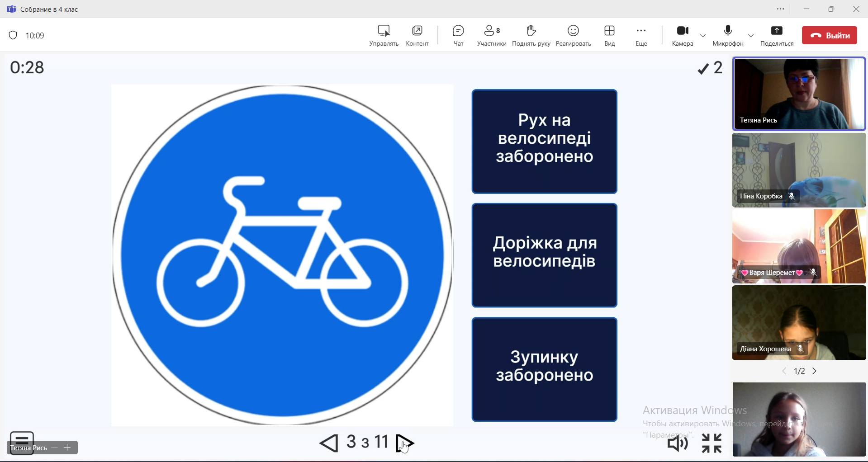The width and height of the screenshot is (868, 462).
Task: Exit fullscreen mode of the quiz
Action: point(711,443)
